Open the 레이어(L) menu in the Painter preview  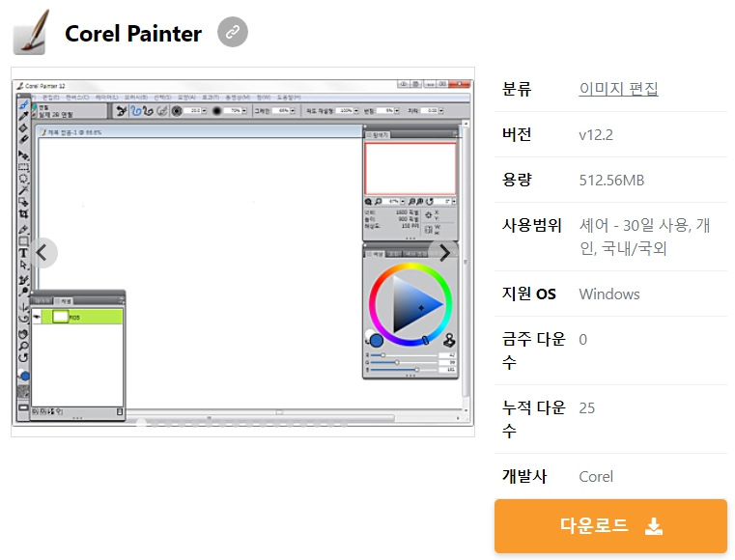click(106, 97)
